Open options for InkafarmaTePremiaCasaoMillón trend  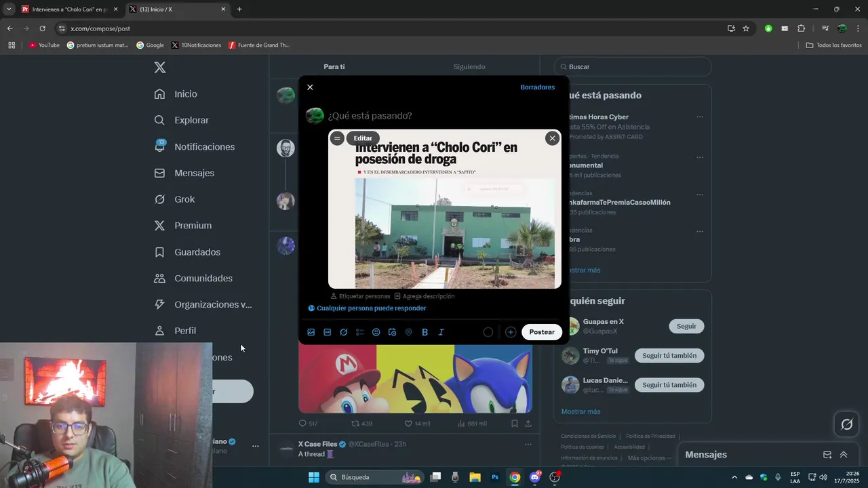700,194
